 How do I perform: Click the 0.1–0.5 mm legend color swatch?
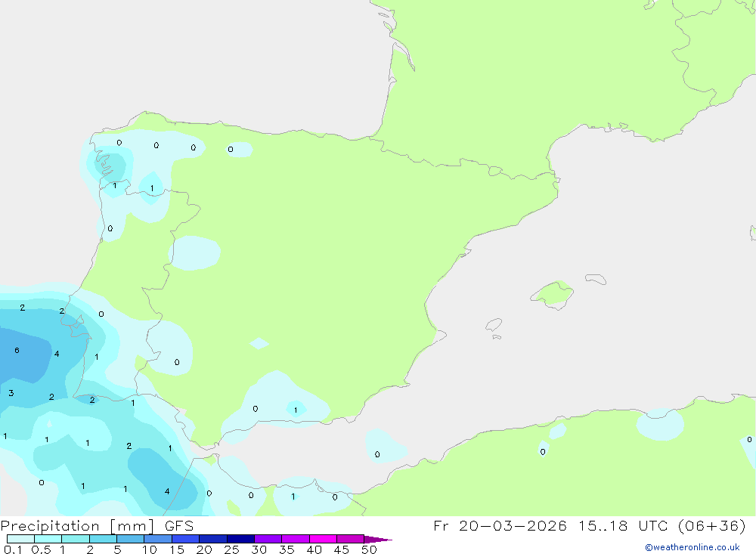point(20,539)
